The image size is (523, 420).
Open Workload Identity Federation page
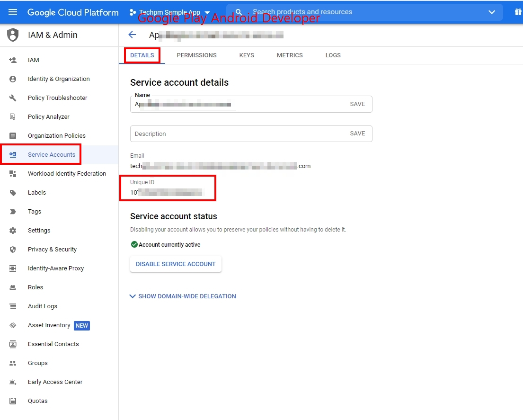pyautogui.click(x=67, y=174)
